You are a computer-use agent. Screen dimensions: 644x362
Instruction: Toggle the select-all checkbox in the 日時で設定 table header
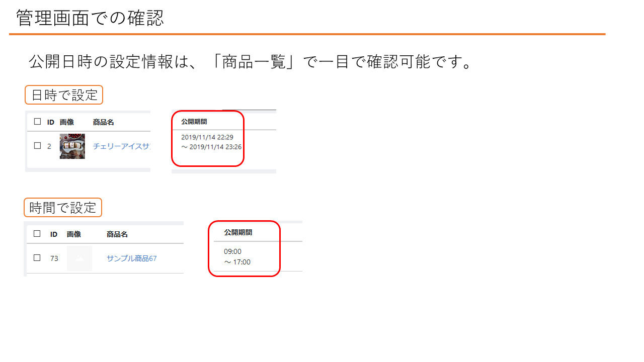pyautogui.click(x=37, y=122)
